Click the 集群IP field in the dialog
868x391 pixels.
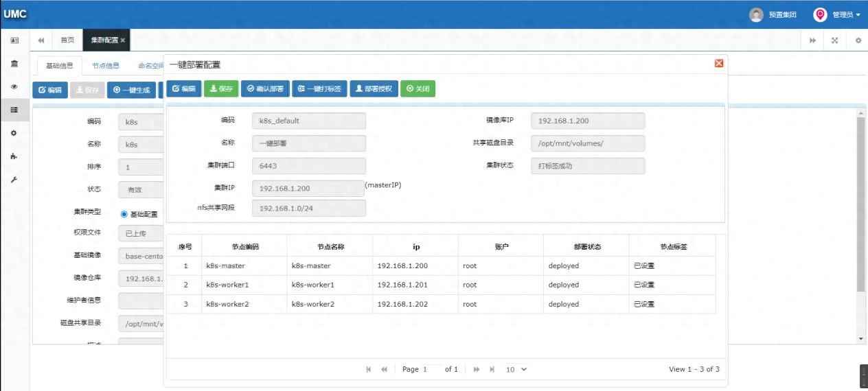pos(308,189)
